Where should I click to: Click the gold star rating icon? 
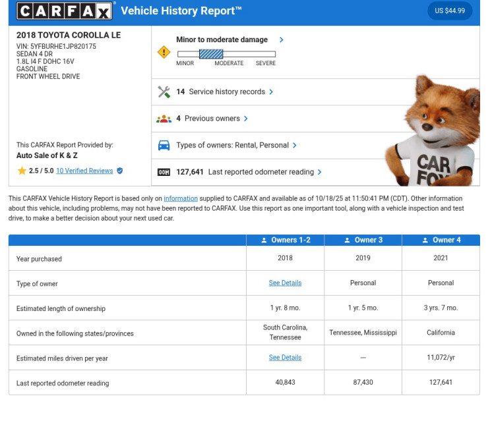click(x=22, y=171)
